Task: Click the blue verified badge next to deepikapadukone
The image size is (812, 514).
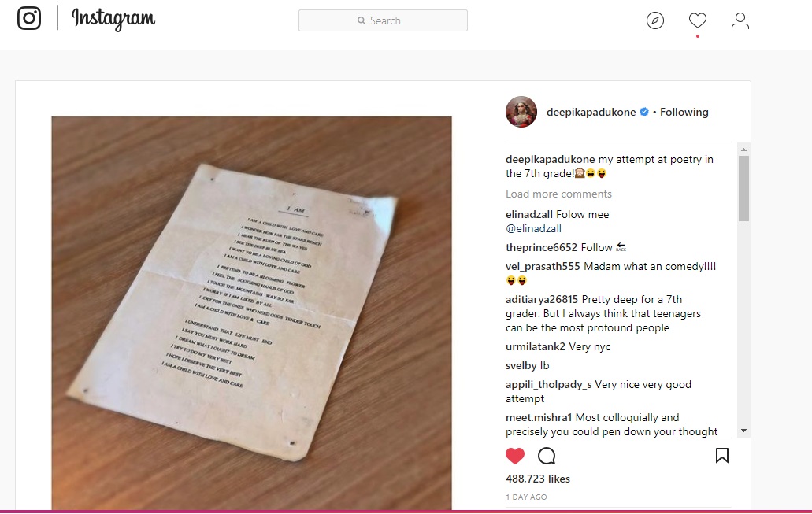Action: click(x=644, y=112)
